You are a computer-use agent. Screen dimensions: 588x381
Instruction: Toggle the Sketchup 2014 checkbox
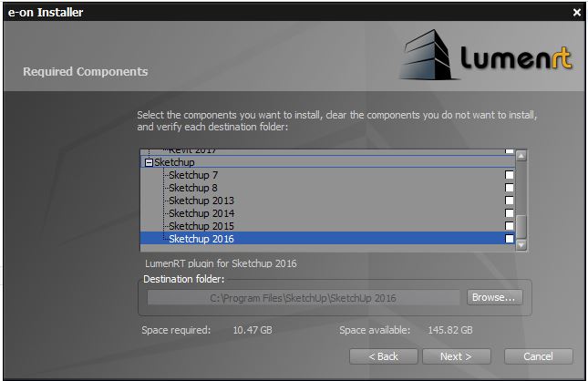tap(510, 213)
